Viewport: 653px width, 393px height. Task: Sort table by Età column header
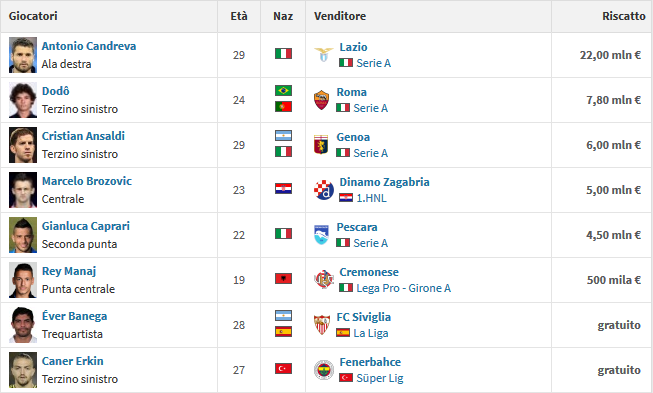239,16
